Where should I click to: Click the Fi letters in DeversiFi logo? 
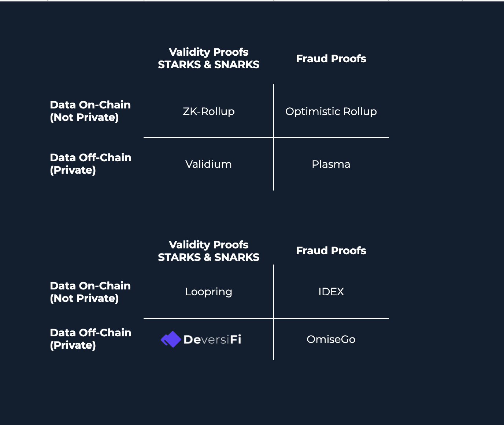[x=236, y=339]
